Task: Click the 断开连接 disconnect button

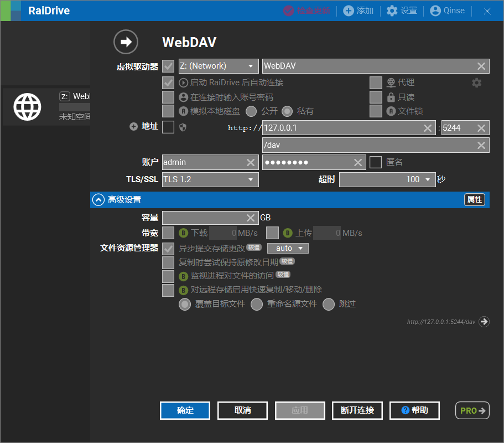Action: [x=357, y=410]
